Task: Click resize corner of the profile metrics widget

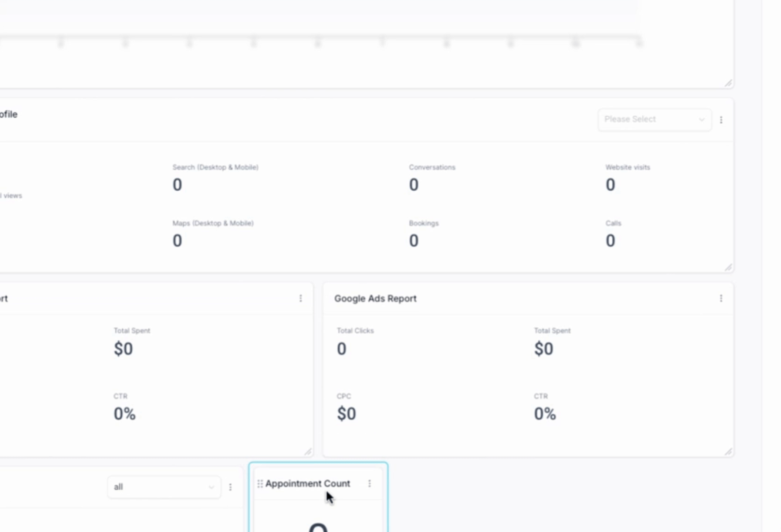Action: pos(728,267)
